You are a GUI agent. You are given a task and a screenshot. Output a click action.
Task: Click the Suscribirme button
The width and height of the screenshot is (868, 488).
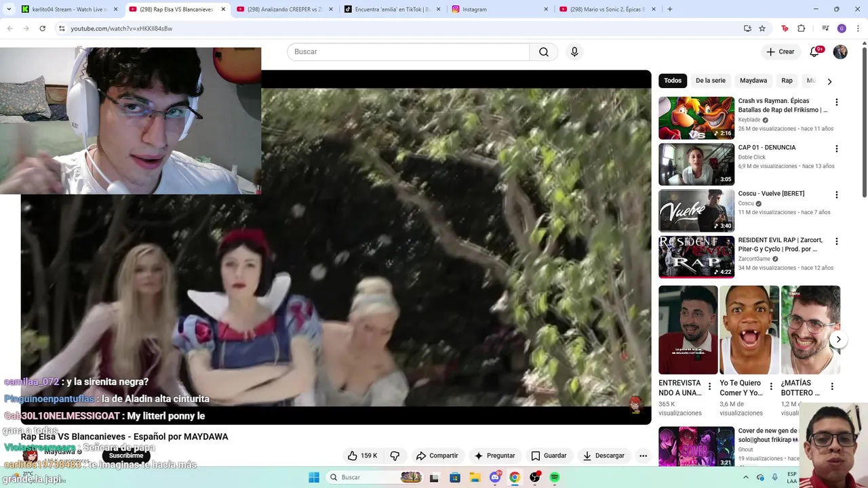click(x=126, y=455)
